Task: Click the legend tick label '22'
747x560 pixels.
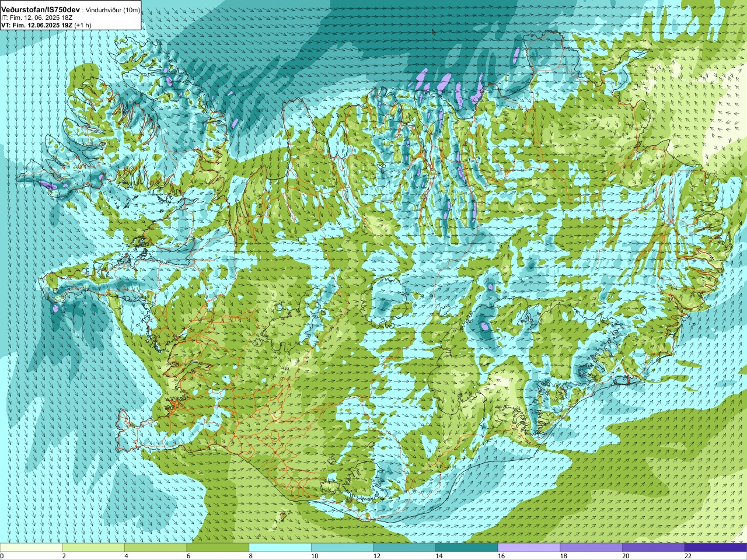Action: pyautogui.click(x=688, y=556)
